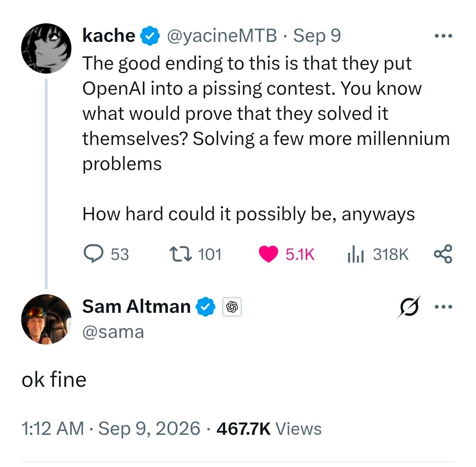This screenshot has width=476, height=467.
Task: Open Sam Altman's profile photo
Action: click(46, 319)
